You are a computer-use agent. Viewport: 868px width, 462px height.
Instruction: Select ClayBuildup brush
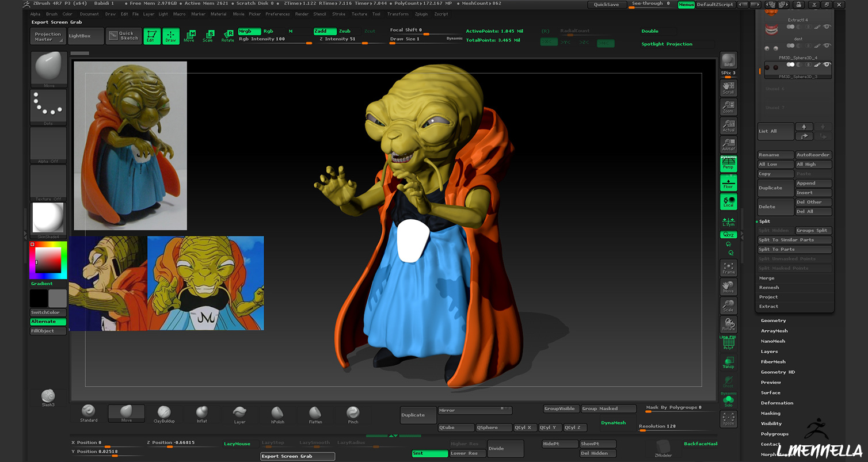(164, 414)
